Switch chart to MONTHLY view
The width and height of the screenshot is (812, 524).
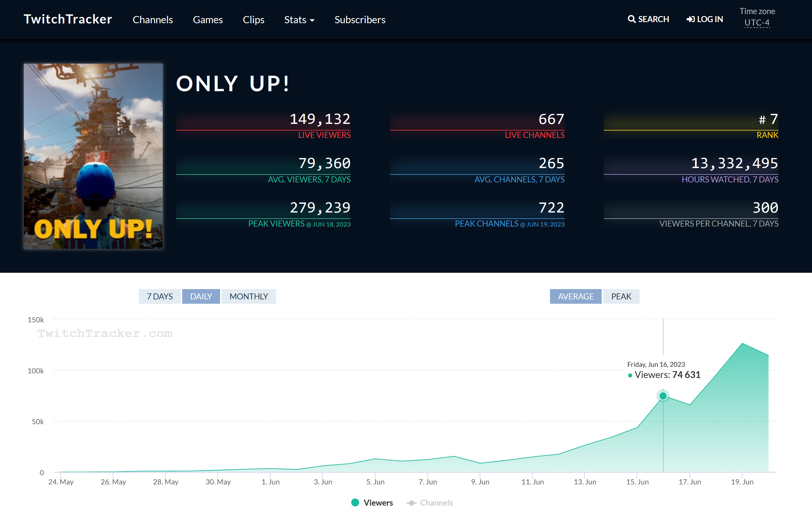(248, 296)
